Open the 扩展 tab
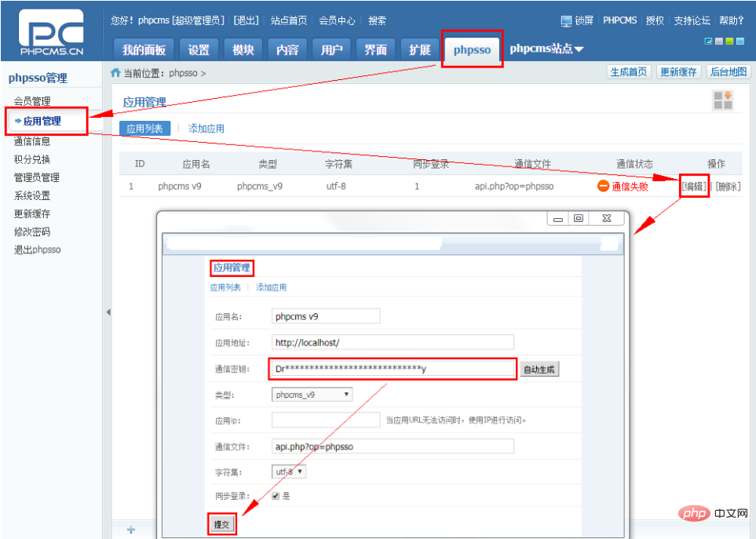756x539 pixels. click(x=419, y=49)
